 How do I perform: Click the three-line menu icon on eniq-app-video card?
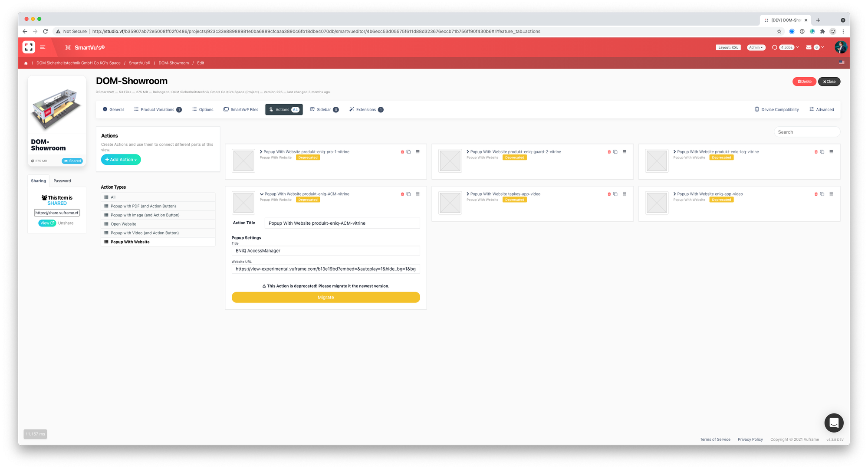point(831,194)
